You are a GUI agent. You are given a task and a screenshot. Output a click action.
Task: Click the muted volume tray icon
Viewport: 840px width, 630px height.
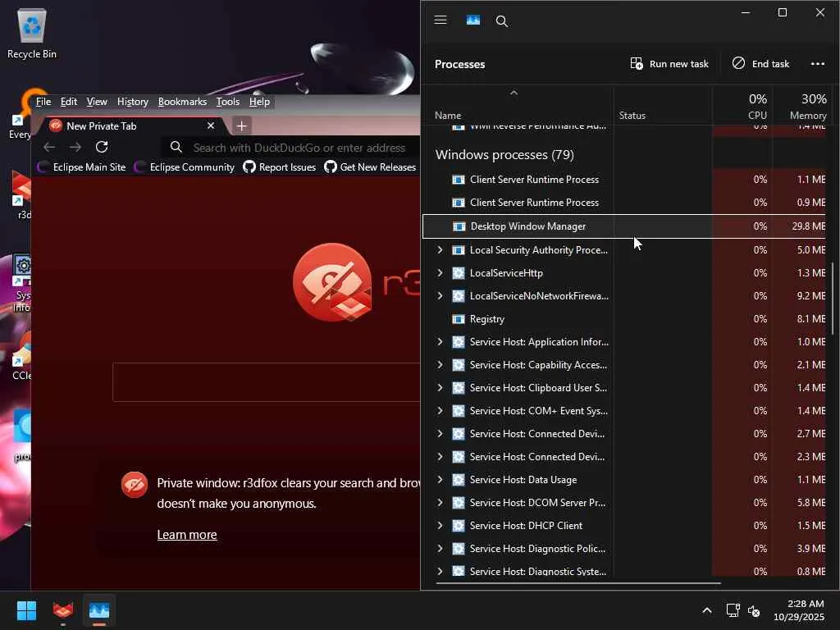click(754, 610)
